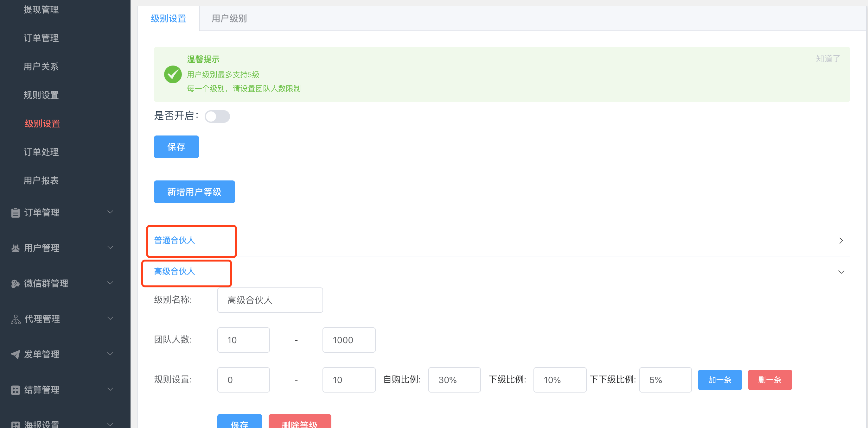
Task: Click the 结算管理 grid icon
Action: coord(15,390)
